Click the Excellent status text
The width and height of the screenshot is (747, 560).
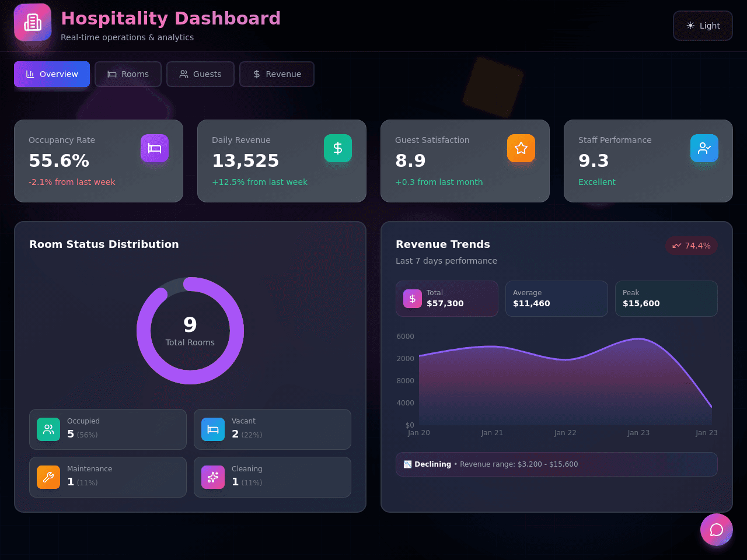pyautogui.click(x=597, y=182)
